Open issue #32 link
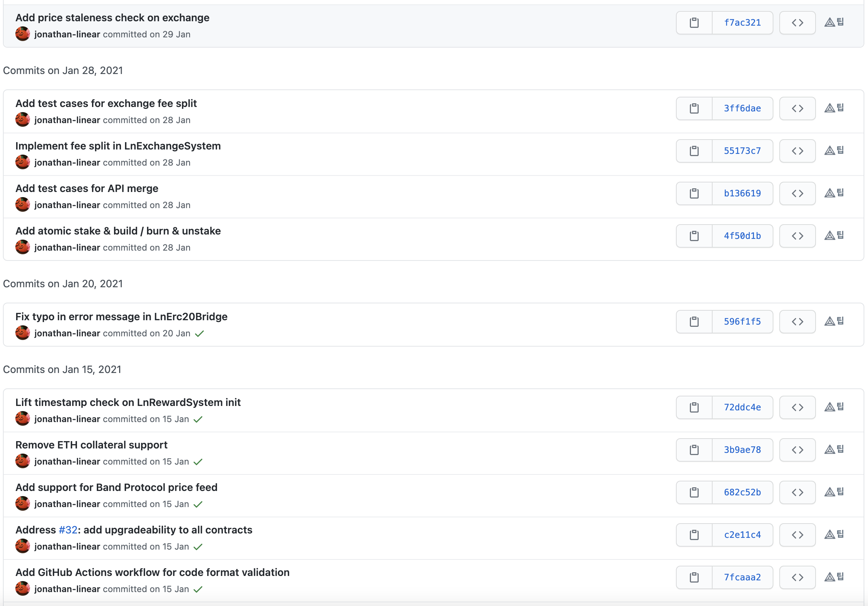The image size is (868, 606). pyautogui.click(x=68, y=530)
